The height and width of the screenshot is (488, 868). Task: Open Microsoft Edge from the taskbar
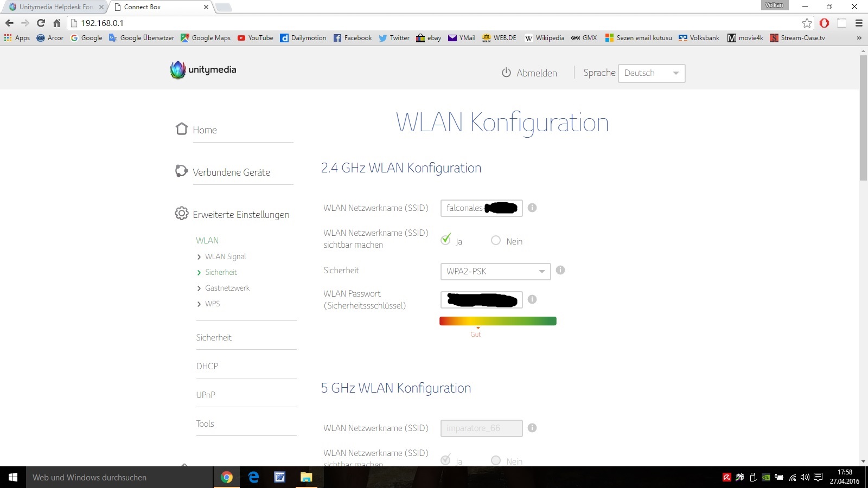pos(253,477)
